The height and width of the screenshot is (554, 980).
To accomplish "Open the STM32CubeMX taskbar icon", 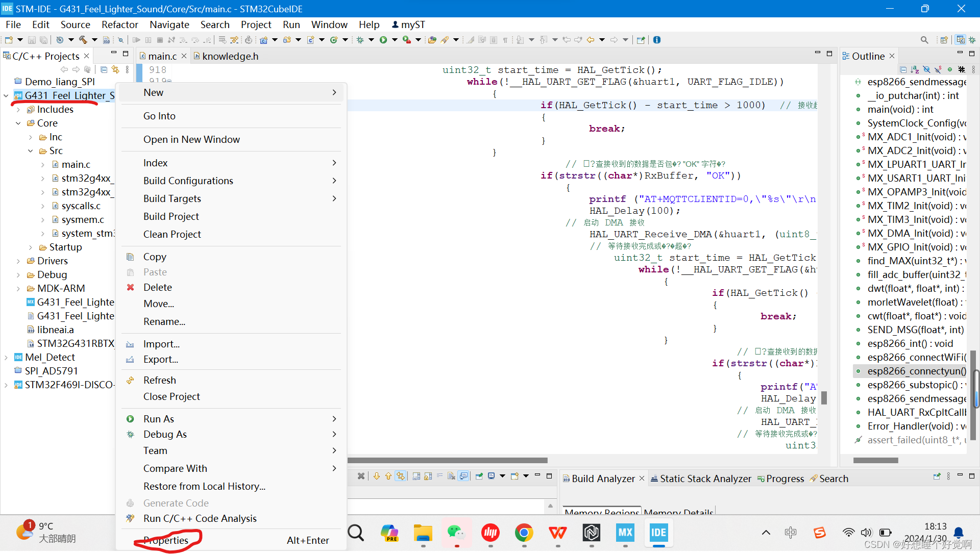I will click(x=625, y=533).
